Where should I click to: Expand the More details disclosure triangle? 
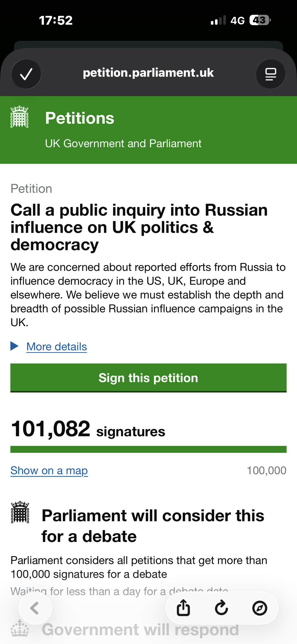pyautogui.click(x=14, y=346)
